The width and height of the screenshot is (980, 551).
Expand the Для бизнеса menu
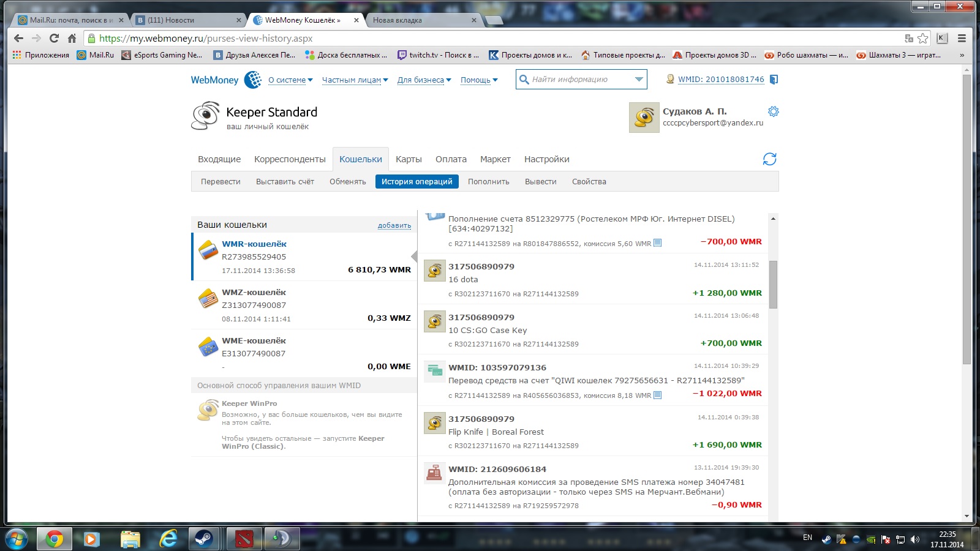[x=424, y=80]
